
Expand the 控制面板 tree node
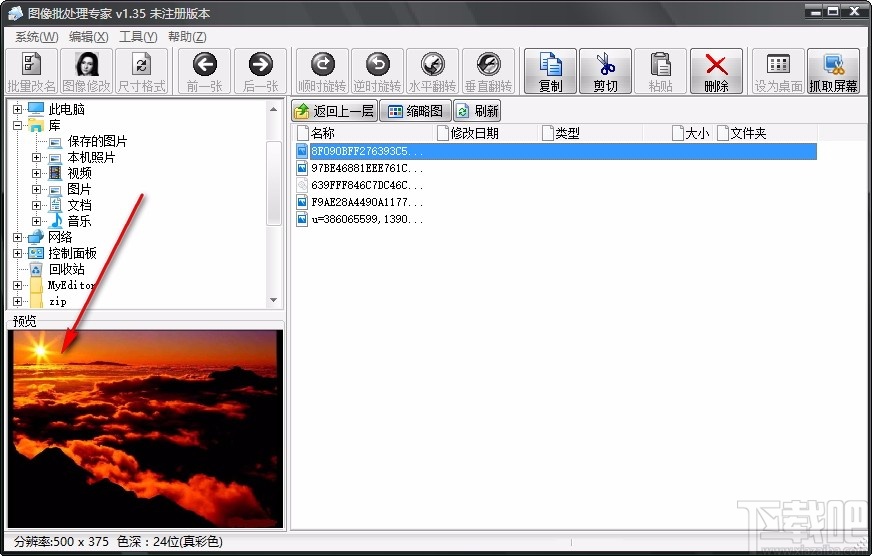click(18, 253)
